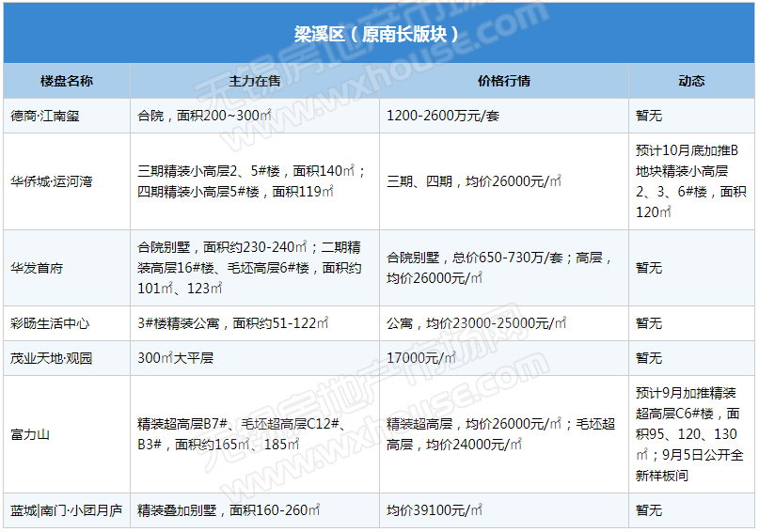
Task: Click the 华侨城·运河湾 property name
Action: pyautogui.click(x=52, y=181)
